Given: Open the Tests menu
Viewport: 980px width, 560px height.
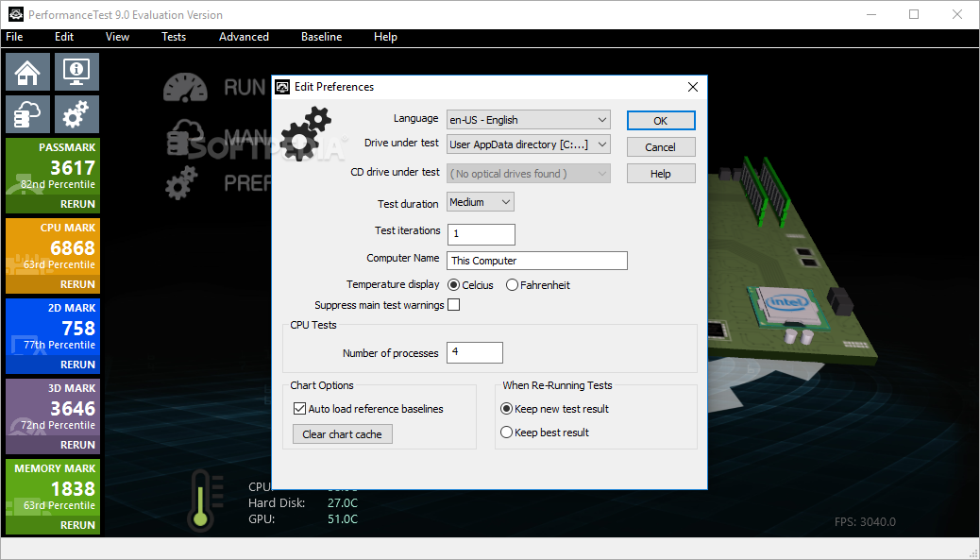Looking at the screenshot, I should tap(174, 37).
